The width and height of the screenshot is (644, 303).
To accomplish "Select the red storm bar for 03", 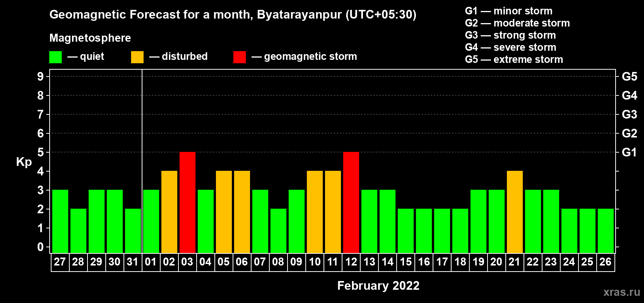I will 188,202.
